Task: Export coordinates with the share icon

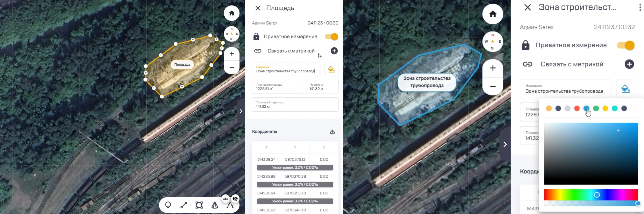Action: 332,132
